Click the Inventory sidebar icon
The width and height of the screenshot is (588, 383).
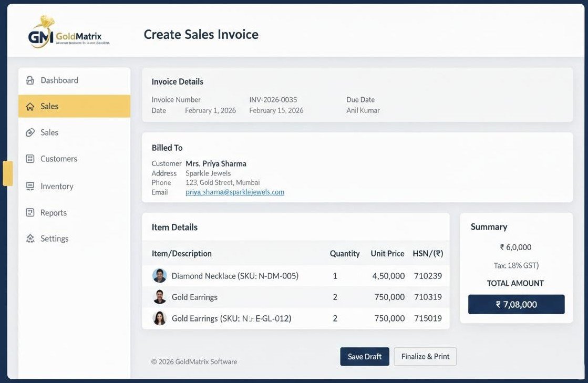coord(30,186)
